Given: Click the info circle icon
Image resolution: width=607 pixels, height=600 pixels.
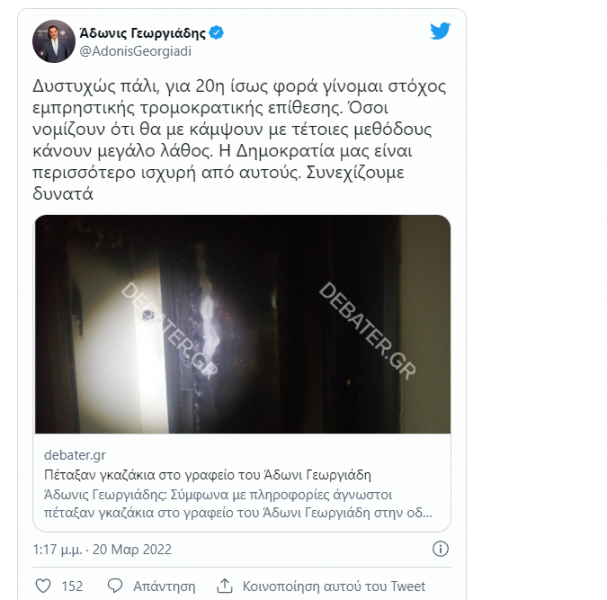Looking at the screenshot, I should point(440,549).
